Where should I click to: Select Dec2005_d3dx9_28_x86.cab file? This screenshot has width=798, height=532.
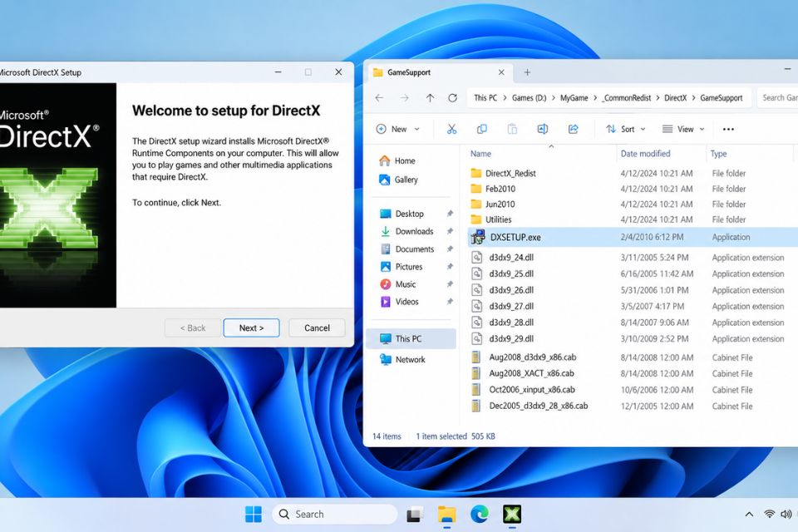coord(538,406)
